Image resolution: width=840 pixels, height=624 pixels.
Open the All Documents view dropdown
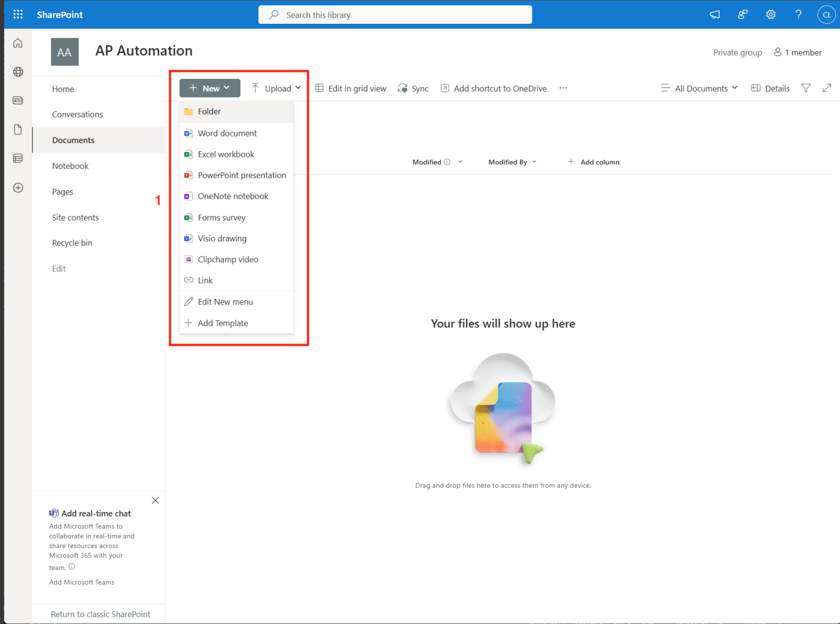[x=700, y=88]
